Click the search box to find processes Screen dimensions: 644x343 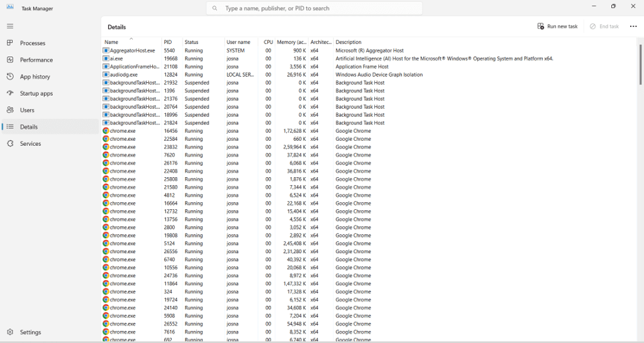pos(314,9)
